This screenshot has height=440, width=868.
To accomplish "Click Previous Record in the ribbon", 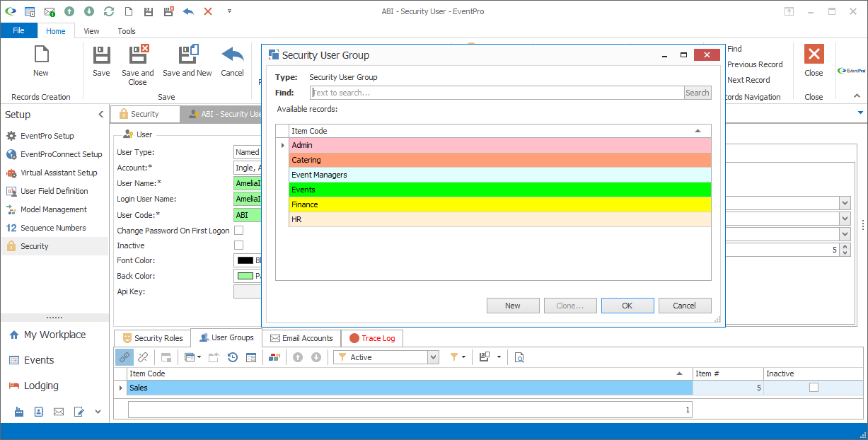I will click(x=755, y=64).
